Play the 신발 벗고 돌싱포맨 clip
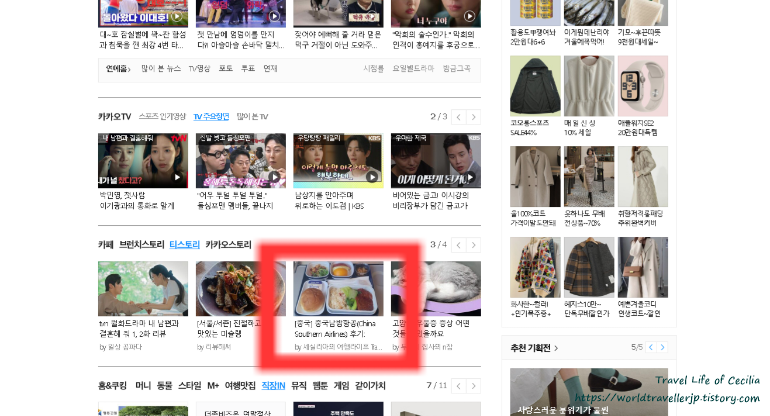Screen dimensions: 770x416 tap(241, 161)
